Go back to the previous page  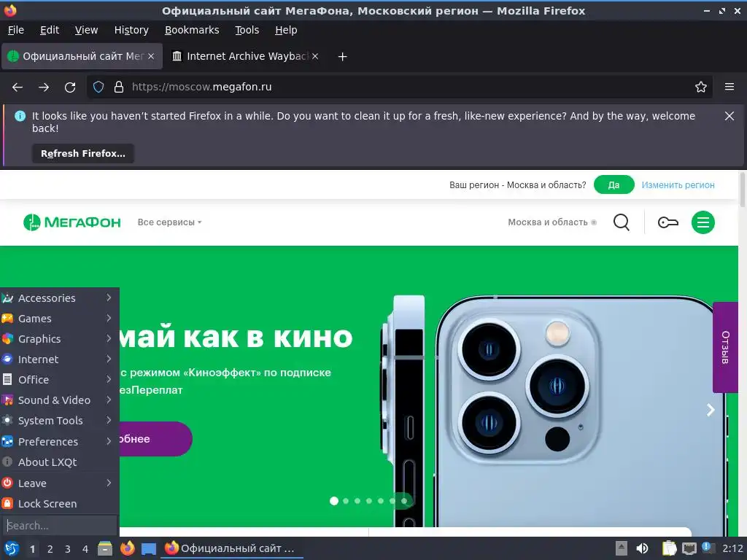pyautogui.click(x=18, y=87)
